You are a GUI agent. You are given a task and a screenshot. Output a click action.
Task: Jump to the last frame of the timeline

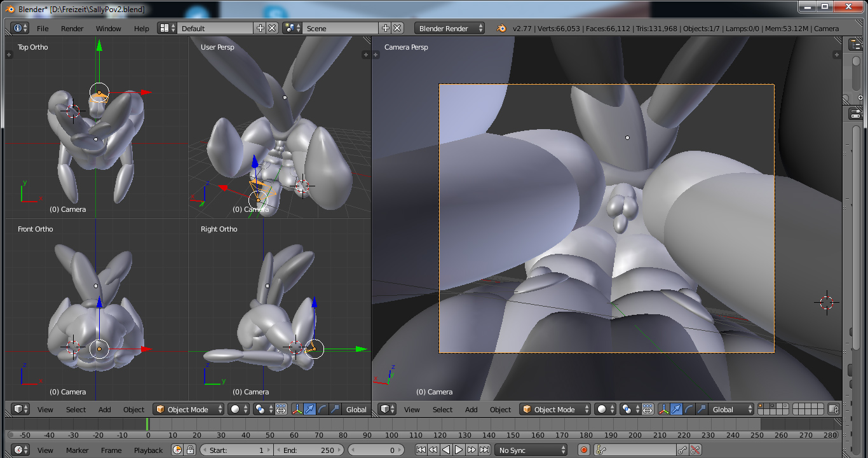(x=485, y=450)
